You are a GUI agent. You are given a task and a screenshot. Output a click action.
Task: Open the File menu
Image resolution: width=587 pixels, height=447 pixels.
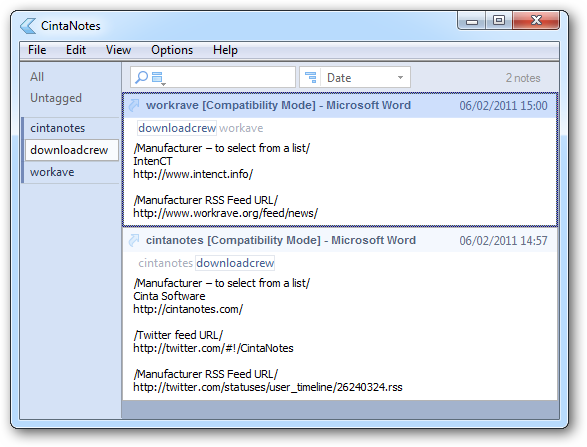(37, 50)
